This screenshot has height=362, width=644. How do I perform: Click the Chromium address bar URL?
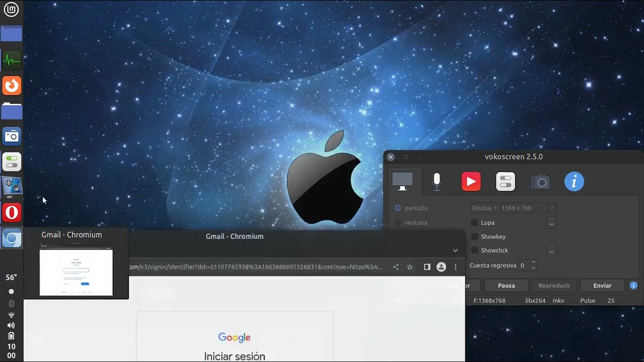click(x=257, y=267)
